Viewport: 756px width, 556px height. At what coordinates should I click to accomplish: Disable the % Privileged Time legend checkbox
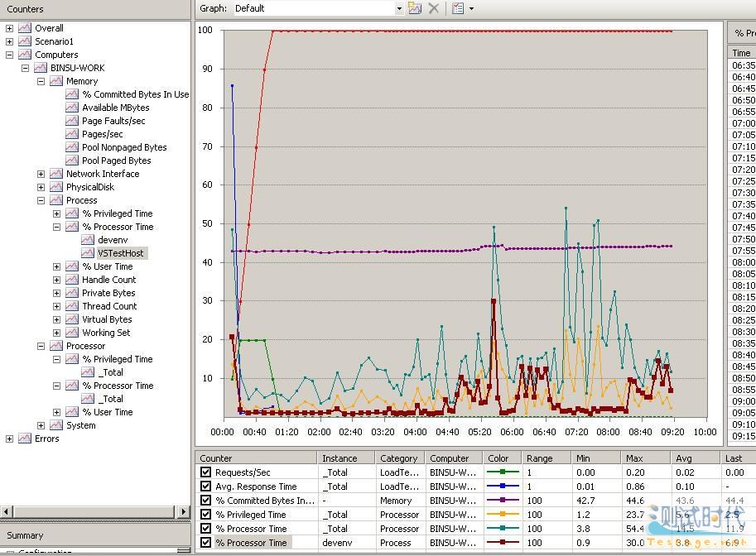(205, 515)
